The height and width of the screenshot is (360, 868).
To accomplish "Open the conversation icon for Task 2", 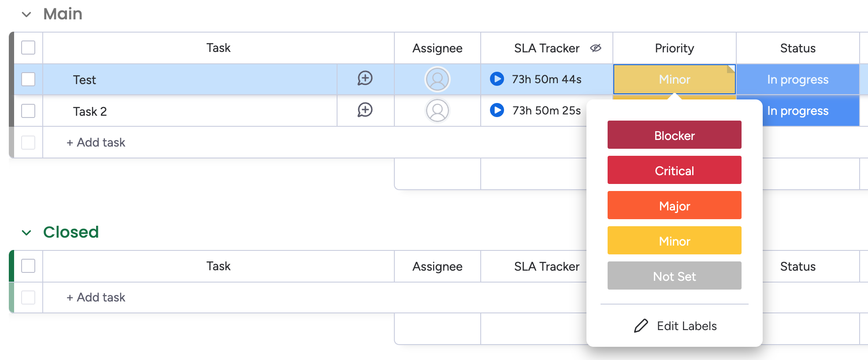I will (x=365, y=110).
